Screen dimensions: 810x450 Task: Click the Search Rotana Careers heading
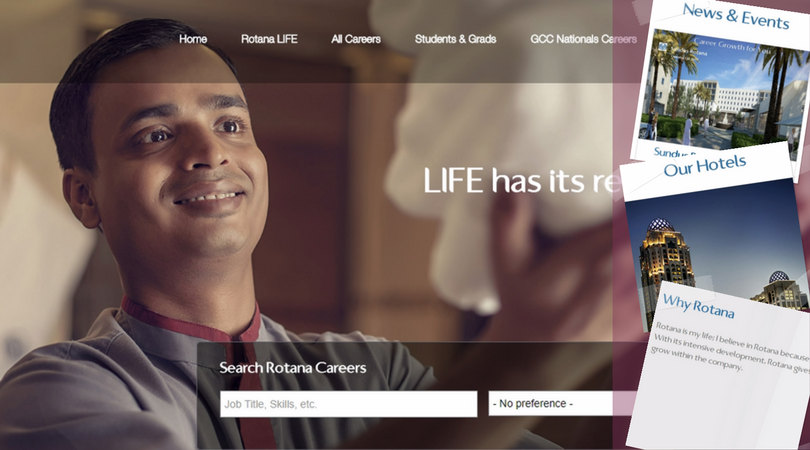pos(293,368)
